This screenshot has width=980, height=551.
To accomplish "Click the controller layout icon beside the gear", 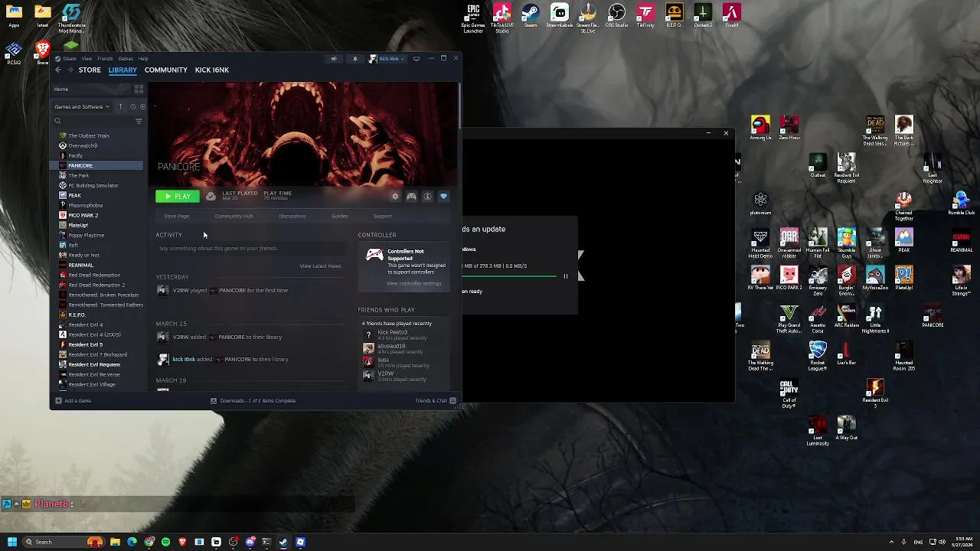I will pos(411,197).
